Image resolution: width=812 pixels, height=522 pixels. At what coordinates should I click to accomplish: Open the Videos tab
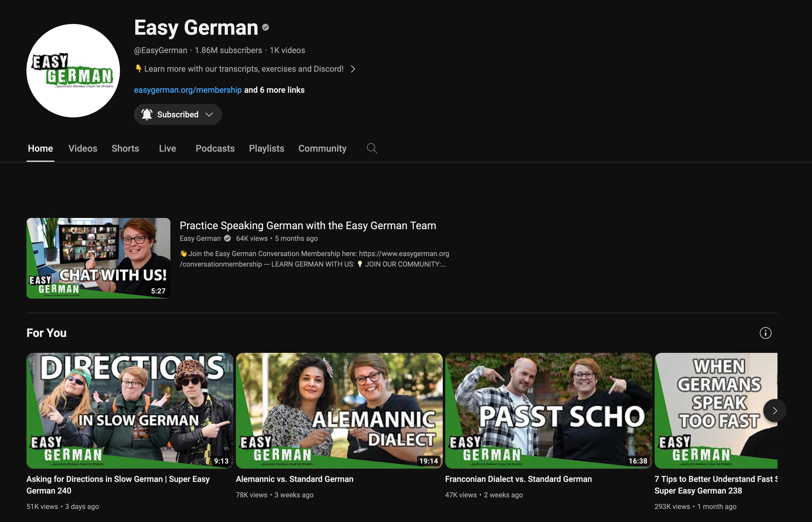tap(83, 149)
